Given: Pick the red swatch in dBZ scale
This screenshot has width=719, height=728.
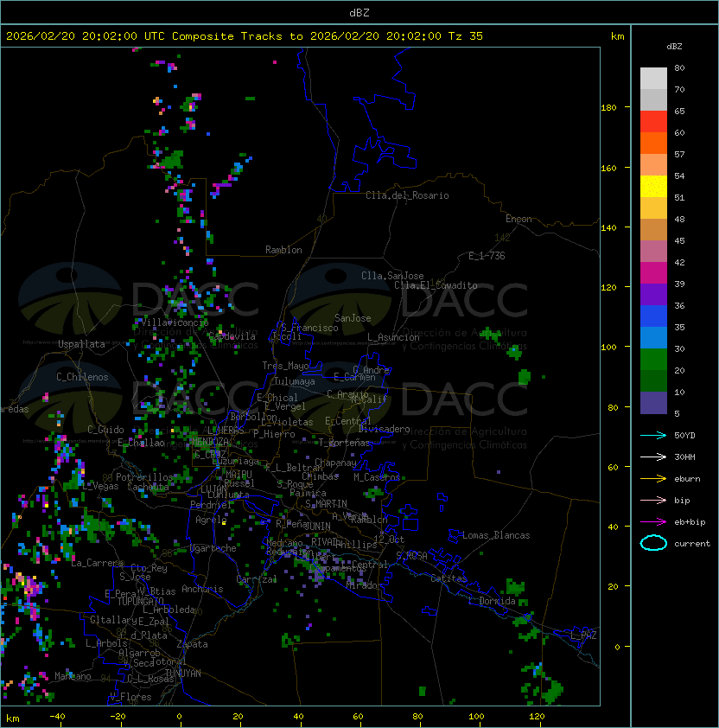Looking at the screenshot, I should point(653,122).
